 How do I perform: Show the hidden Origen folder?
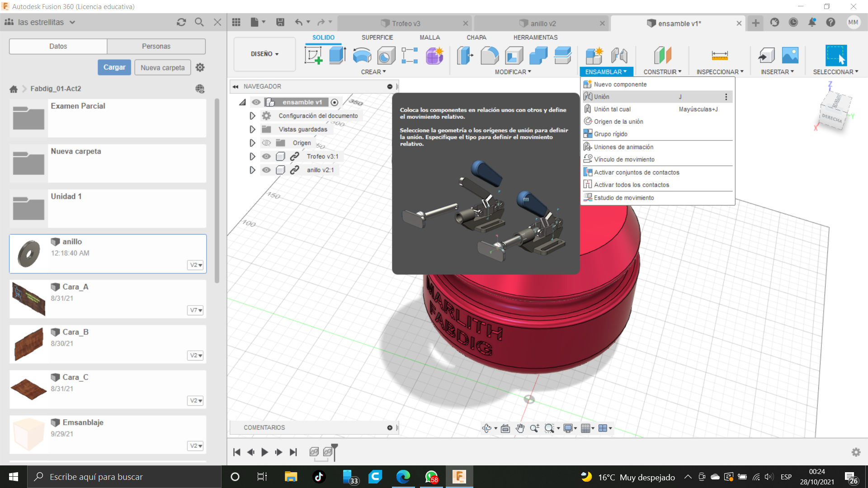tap(266, 143)
